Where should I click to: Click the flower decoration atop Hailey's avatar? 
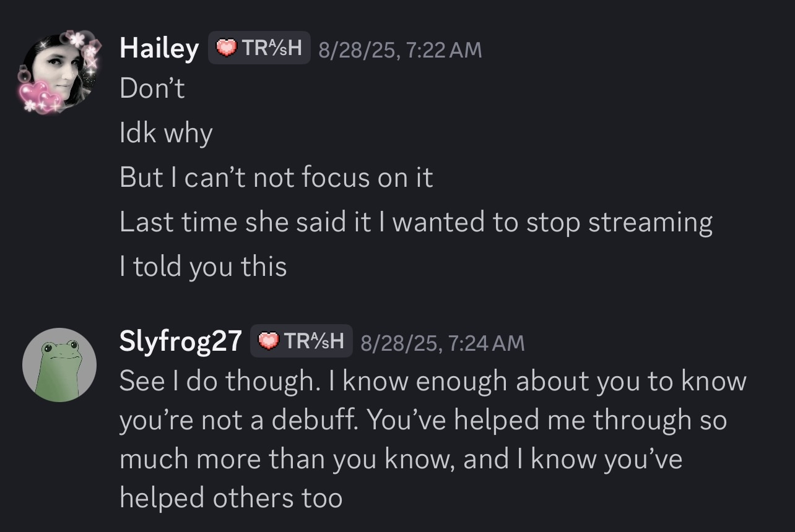[76, 40]
